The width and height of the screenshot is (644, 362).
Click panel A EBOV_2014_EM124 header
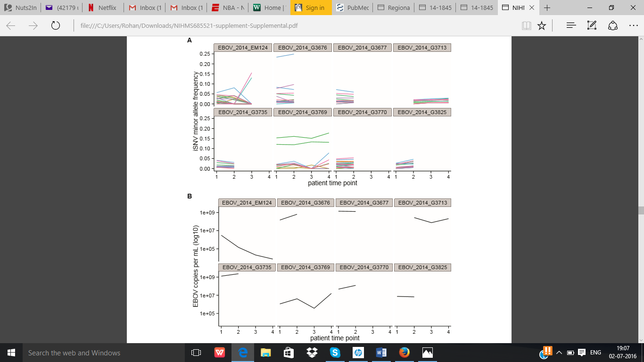click(x=243, y=48)
